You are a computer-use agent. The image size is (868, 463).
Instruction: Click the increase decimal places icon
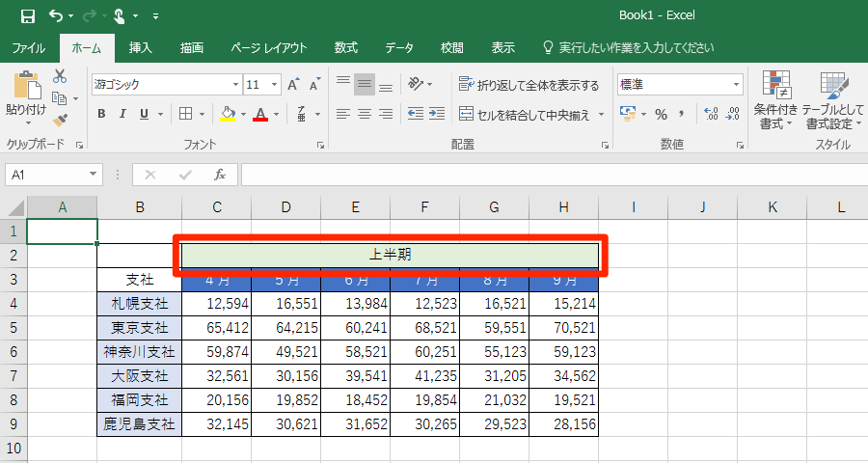pyautogui.click(x=712, y=114)
